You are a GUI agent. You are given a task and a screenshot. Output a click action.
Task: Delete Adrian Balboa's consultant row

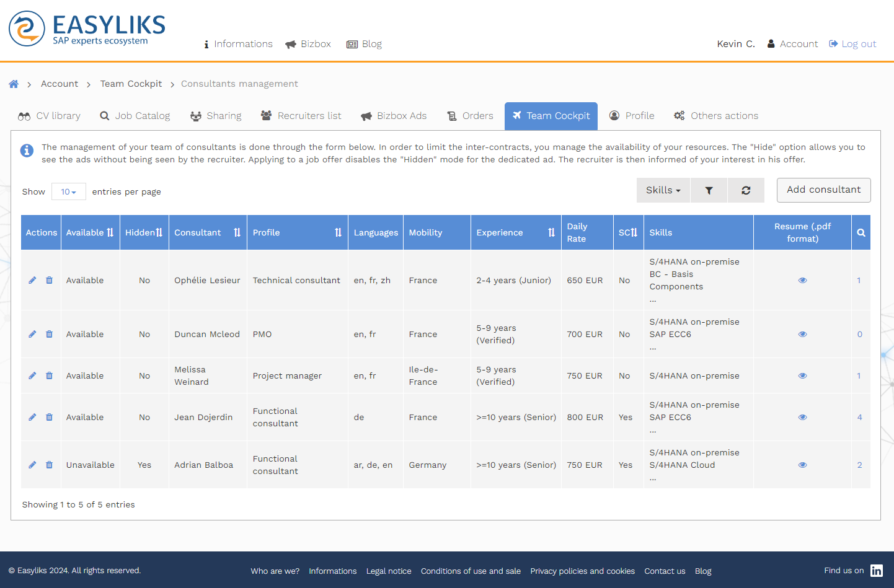50,465
